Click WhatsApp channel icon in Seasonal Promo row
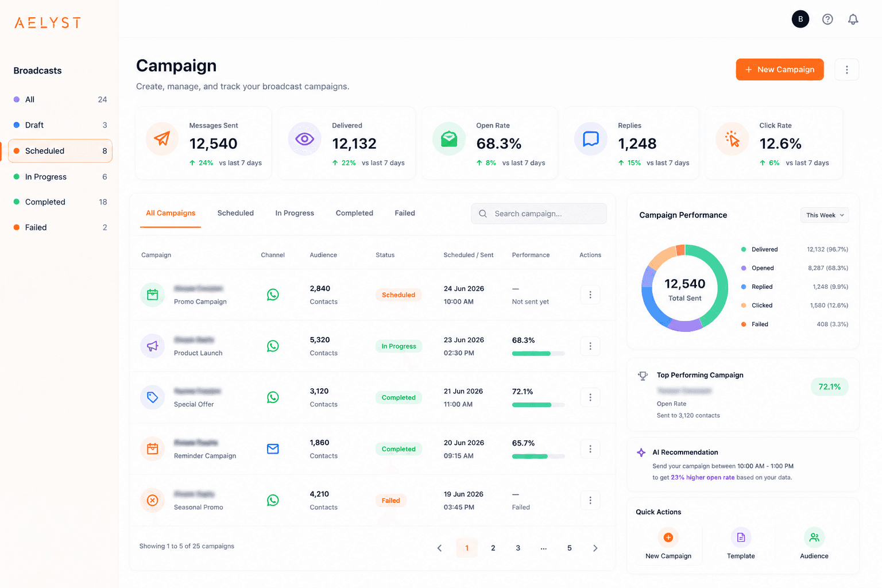Viewport: 882px width, 588px height. click(x=273, y=500)
